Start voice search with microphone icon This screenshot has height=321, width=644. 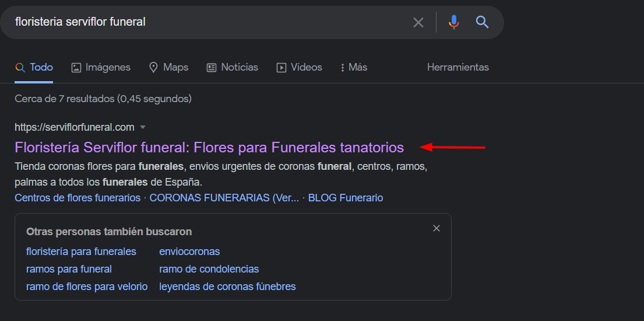click(x=453, y=22)
